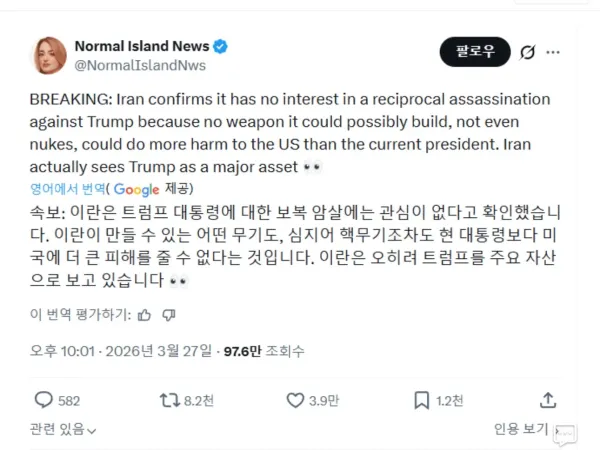The image size is (600, 450).
Task: Bookmark the post via bookmark icon
Action: [422, 400]
